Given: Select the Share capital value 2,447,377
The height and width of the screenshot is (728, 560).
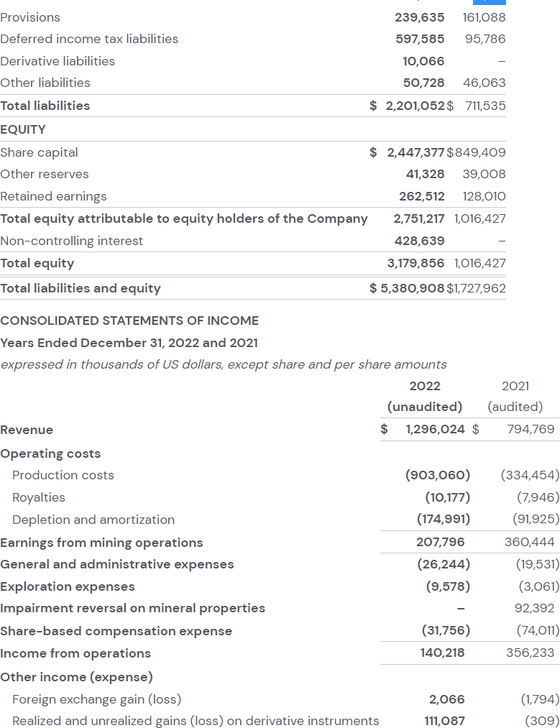Looking at the screenshot, I should pos(416,152).
